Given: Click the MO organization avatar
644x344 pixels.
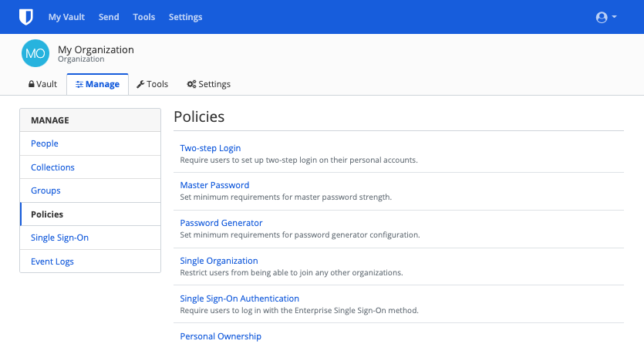Looking at the screenshot, I should [35, 53].
